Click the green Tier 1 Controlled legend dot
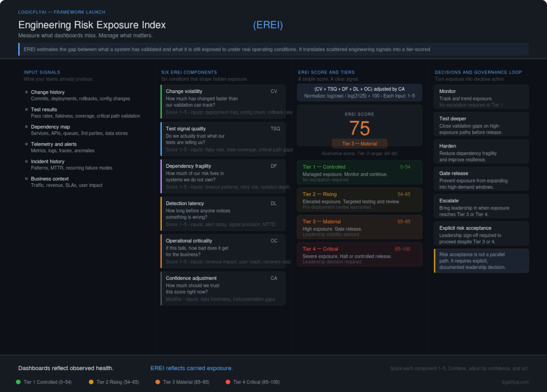Screen dimensions: 547x392 coord(18,382)
